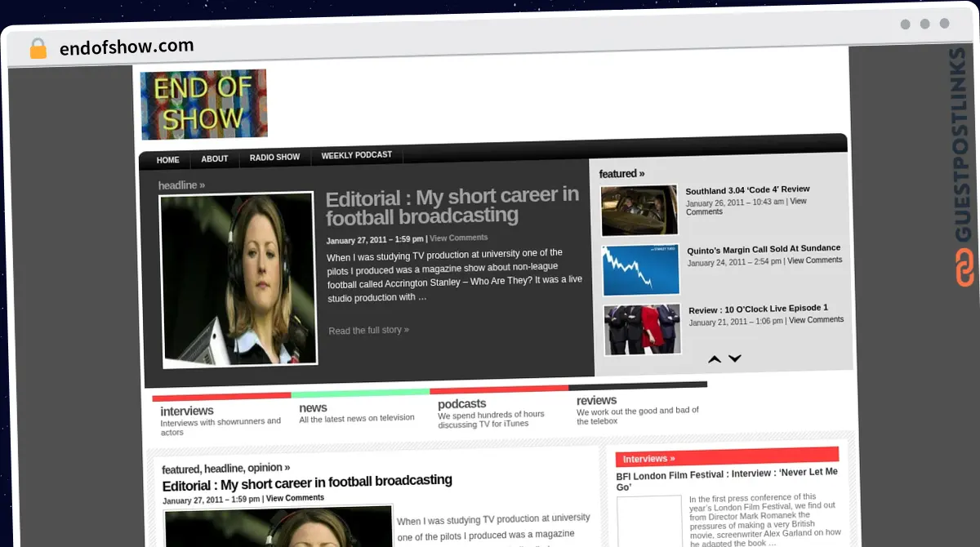Open 'Quinto's Margin Call Sold At Sundance' article
Viewport: 980px width, 547px height.
[764, 248]
